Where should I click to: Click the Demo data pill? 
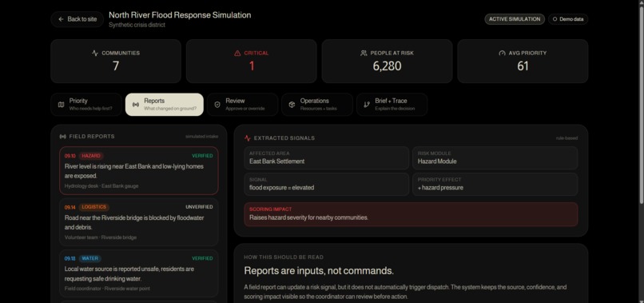[x=567, y=19]
